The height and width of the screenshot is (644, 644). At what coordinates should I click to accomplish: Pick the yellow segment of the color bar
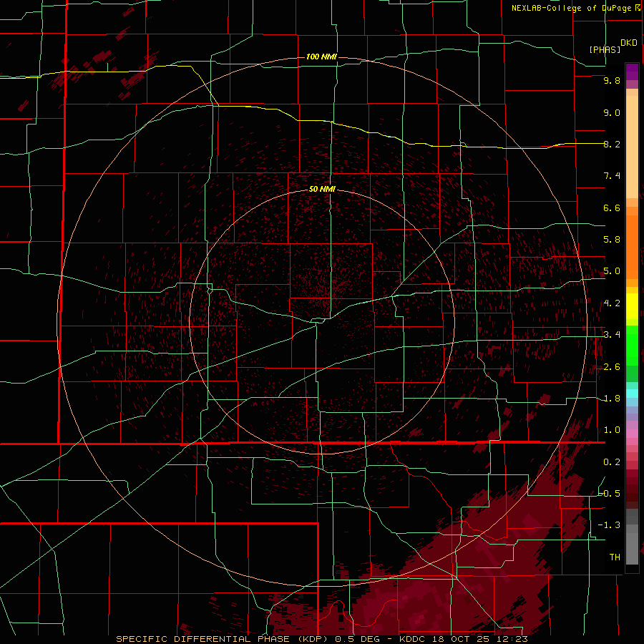pyautogui.click(x=632, y=306)
